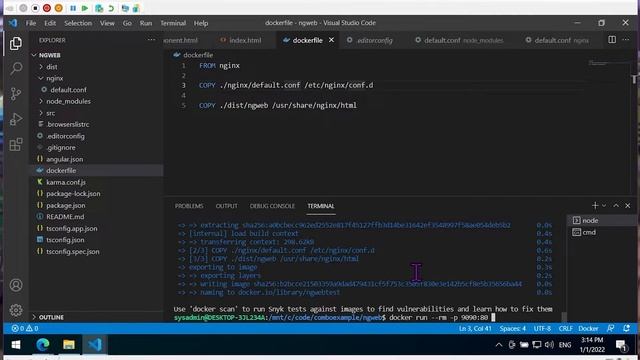Screen dimensions: 640x360
Task: Click the volume icon in system tray
Action: click(549, 345)
